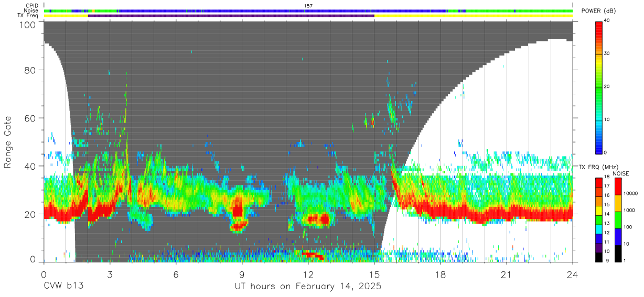Image resolution: width=644 pixels, height=297 pixels.
Task: Click the purple TX Freq band segment
Action: tap(231, 16)
